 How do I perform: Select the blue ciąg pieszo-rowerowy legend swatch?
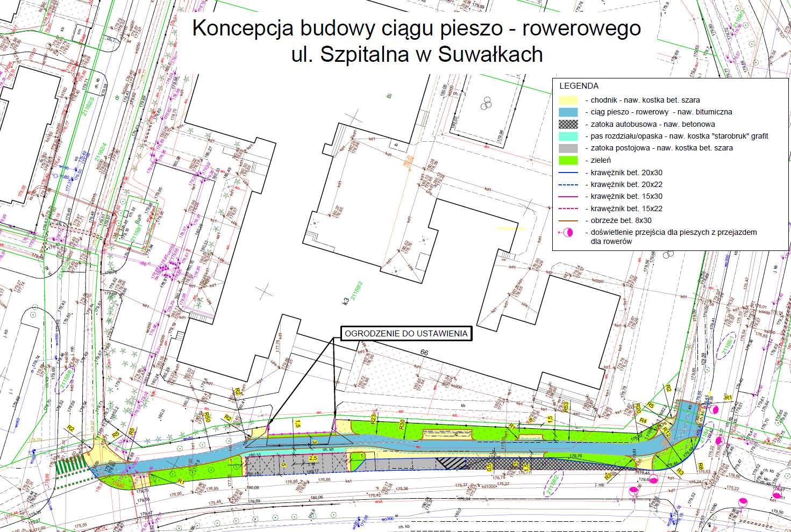coord(568,112)
